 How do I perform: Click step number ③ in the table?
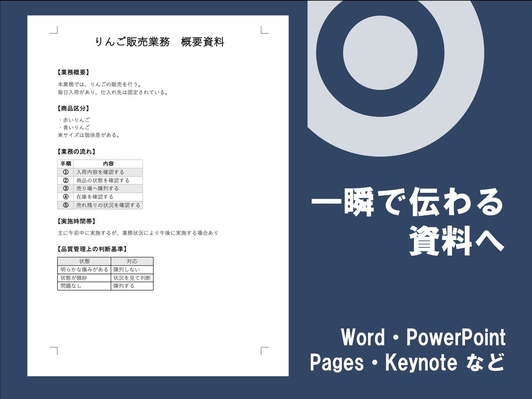point(66,189)
